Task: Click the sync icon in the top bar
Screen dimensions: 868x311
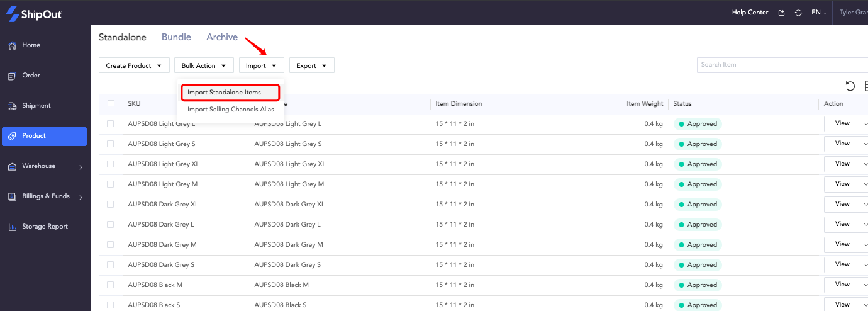Action: point(798,13)
